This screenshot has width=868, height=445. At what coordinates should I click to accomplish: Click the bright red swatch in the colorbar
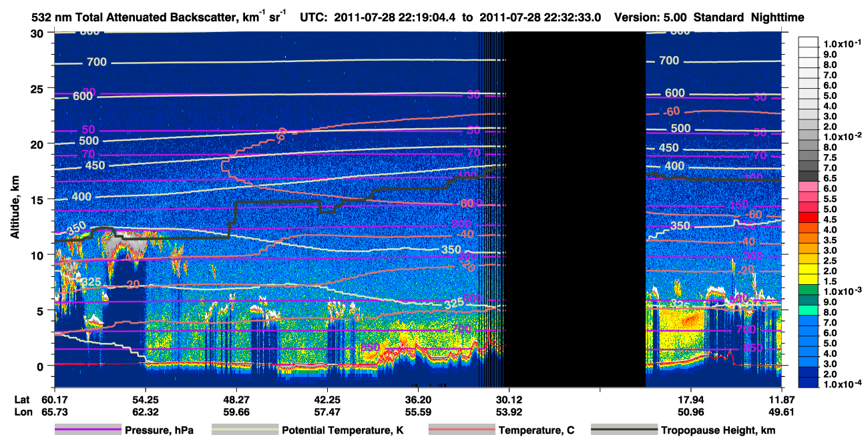(x=809, y=217)
